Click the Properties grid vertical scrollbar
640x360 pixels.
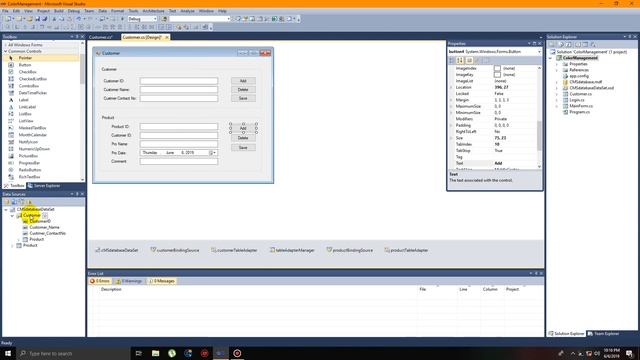click(x=540, y=117)
